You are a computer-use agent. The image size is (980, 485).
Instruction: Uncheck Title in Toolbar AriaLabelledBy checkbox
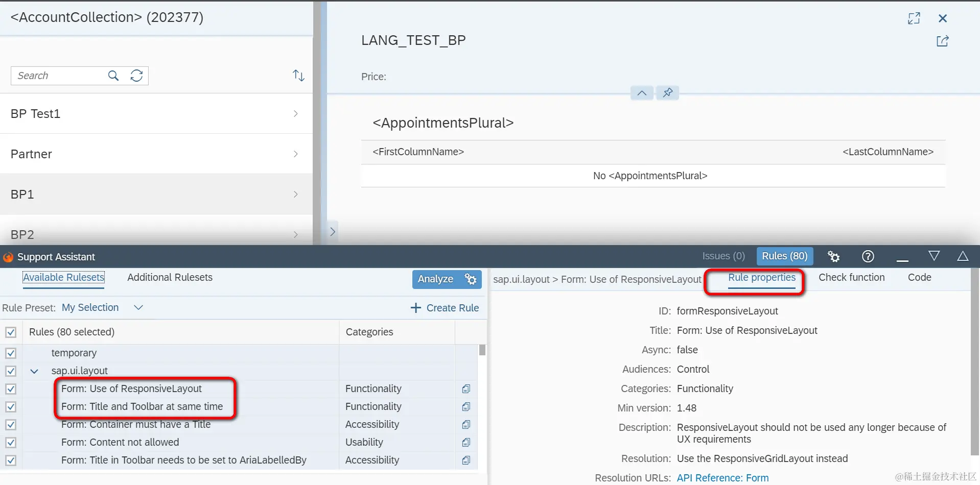pos(11,460)
